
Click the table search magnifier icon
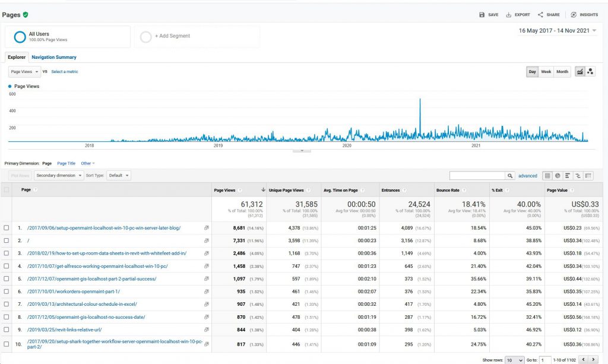(509, 176)
